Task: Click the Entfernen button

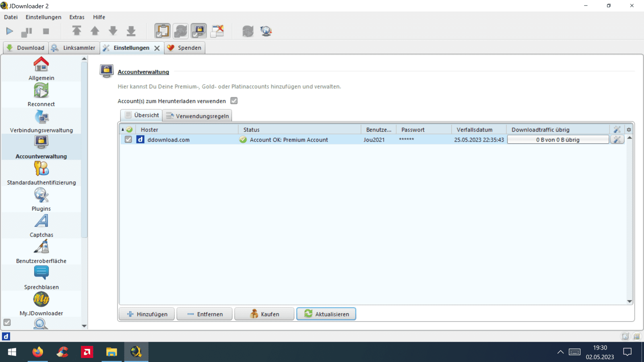Action: tap(204, 314)
